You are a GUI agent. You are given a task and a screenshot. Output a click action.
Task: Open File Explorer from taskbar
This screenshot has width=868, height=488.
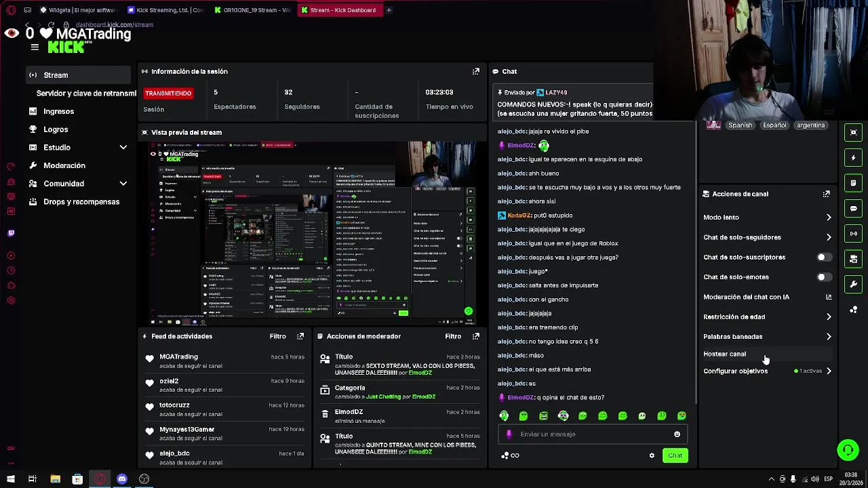56,479
